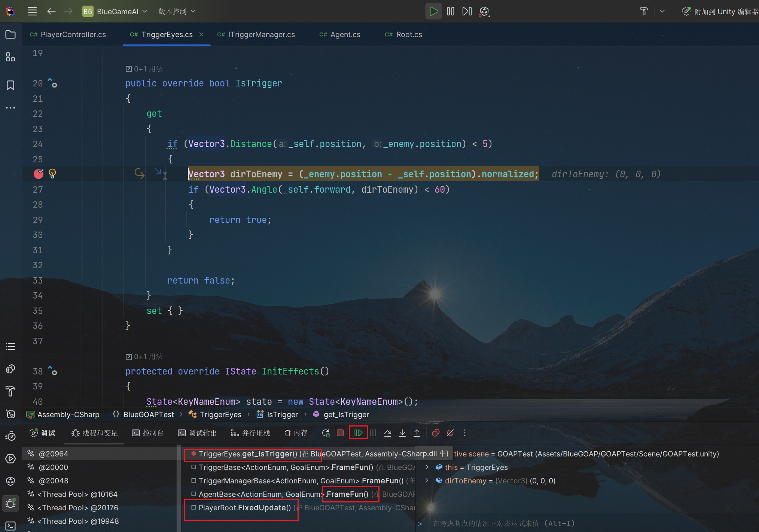Screen dimensions: 759x532
Task: Click the Step Out icon
Action: pyautogui.click(x=417, y=433)
